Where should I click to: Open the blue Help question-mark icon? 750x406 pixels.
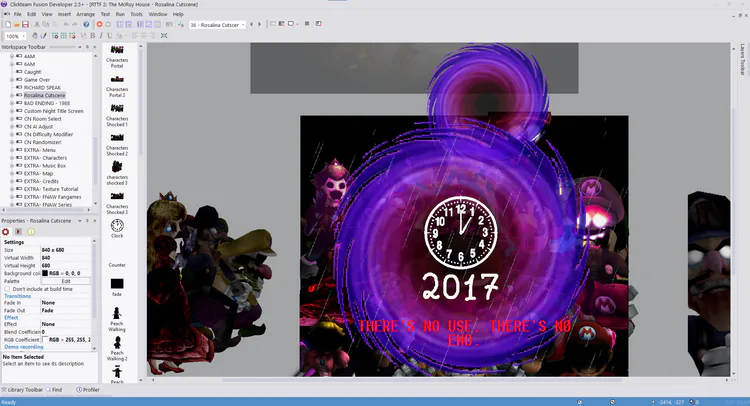[x=86, y=24]
